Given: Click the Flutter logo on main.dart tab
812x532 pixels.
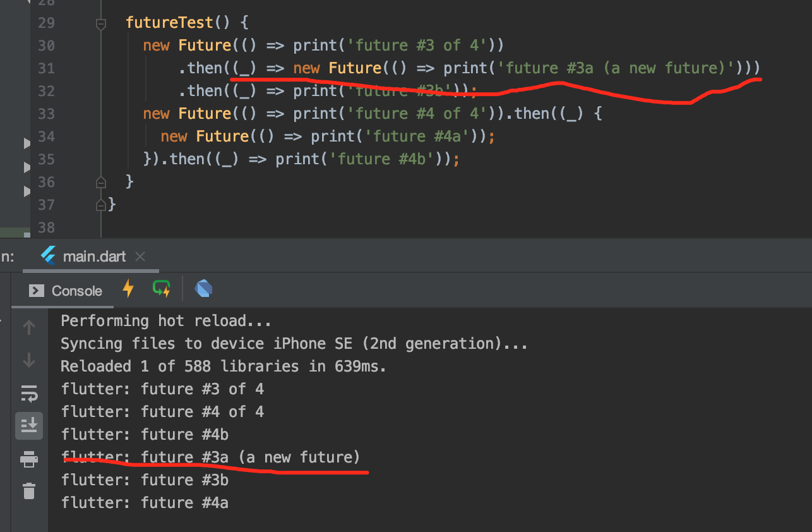Looking at the screenshot, I should pos(48,256).
